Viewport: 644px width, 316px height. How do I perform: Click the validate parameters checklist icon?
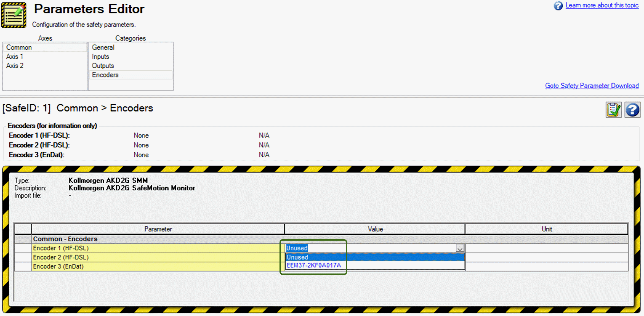[x=613, y=109]
